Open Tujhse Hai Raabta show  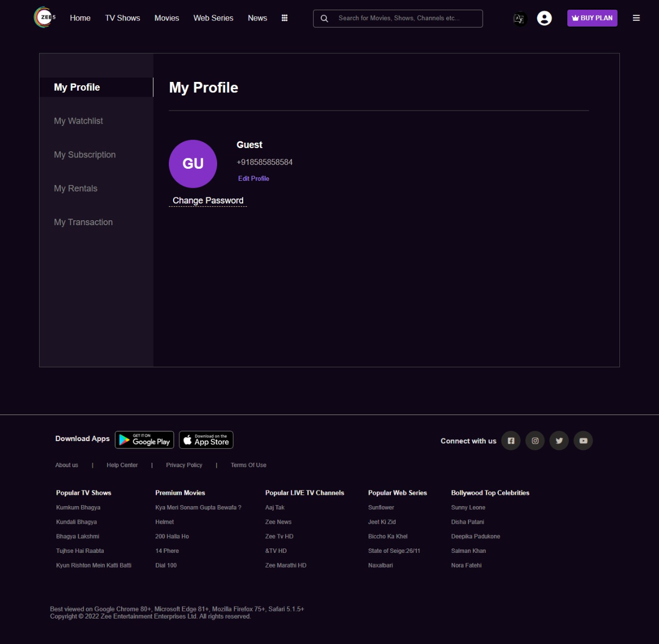click(x=80, y=551)
